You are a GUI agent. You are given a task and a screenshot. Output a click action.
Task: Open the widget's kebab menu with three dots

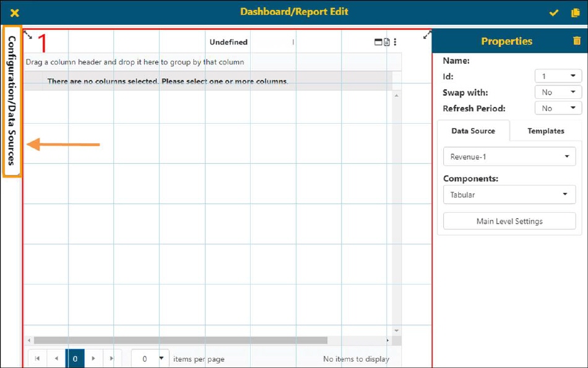click(396, 42)
